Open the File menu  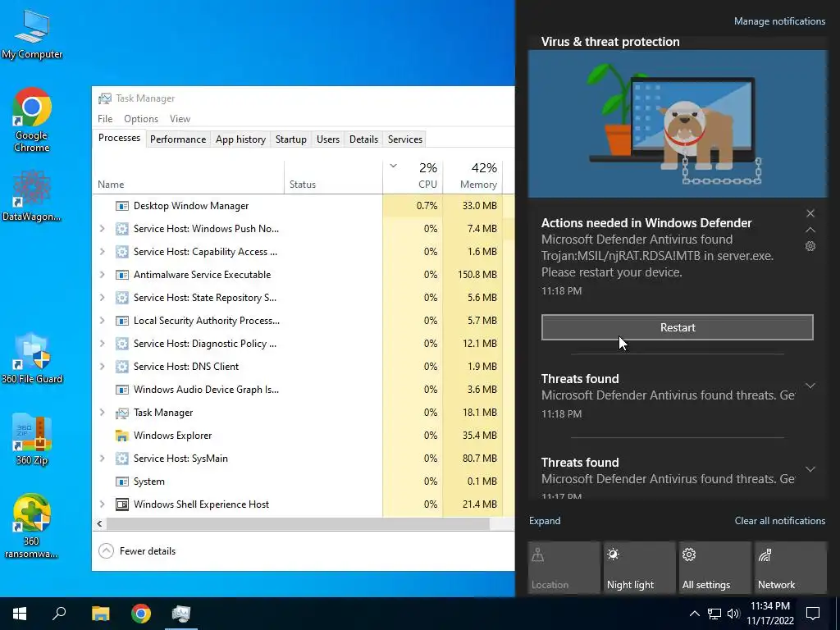[105, 119]
